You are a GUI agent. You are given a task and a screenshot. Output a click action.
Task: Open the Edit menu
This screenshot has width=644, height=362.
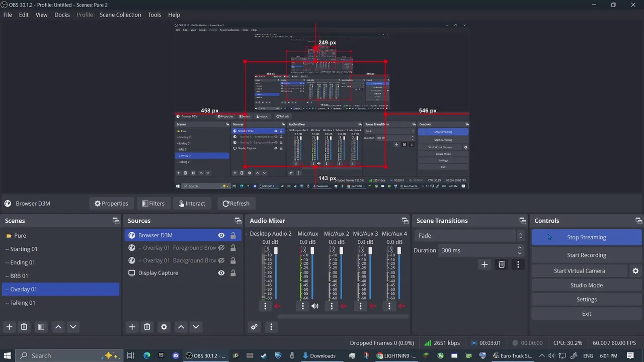point(24,15)
